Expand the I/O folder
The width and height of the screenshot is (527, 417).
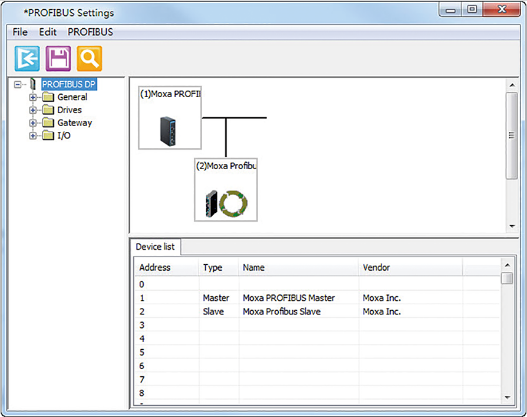[x=33, y=136]
